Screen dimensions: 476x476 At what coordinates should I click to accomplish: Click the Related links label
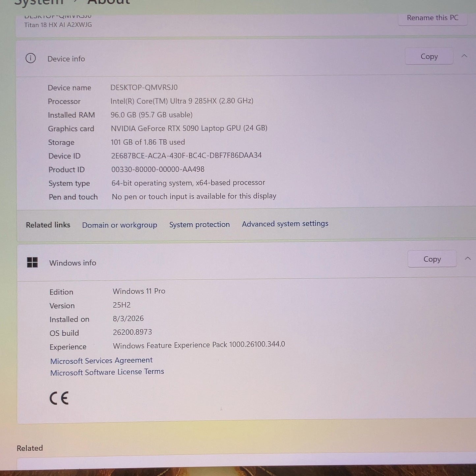(48, 225)
